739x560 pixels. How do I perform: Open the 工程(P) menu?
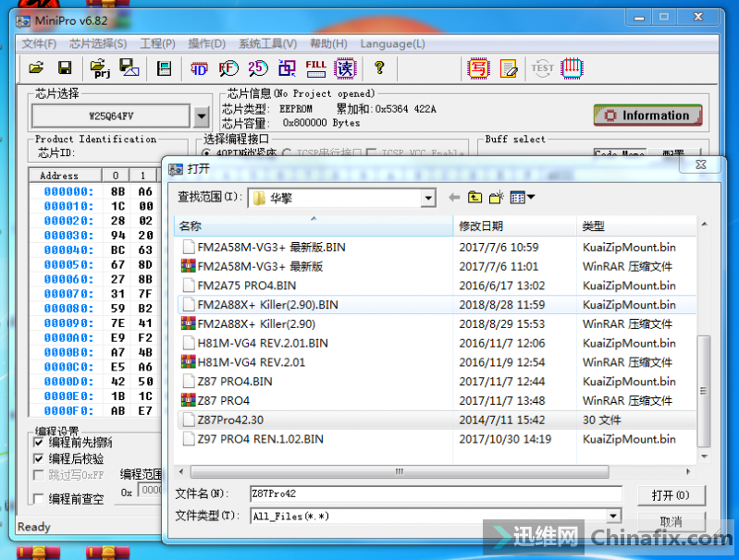pos(157,43)
